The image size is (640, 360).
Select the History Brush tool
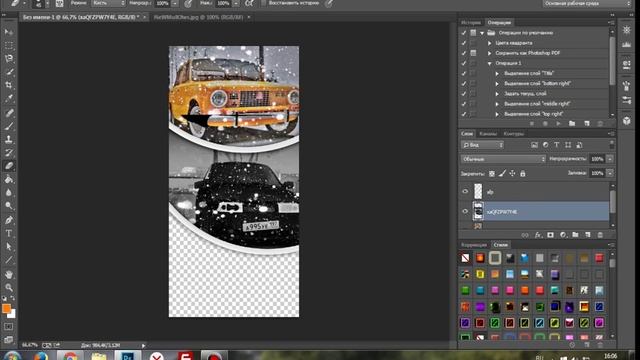[9, 153]
